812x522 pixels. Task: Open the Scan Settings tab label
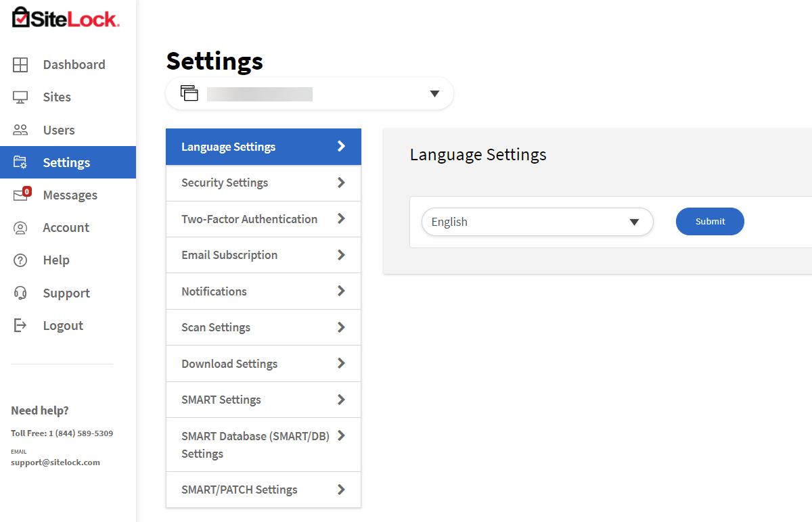point(216,327)
